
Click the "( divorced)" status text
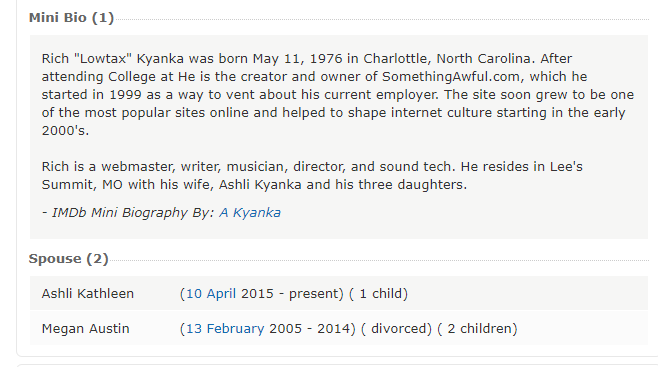(397, 328)
